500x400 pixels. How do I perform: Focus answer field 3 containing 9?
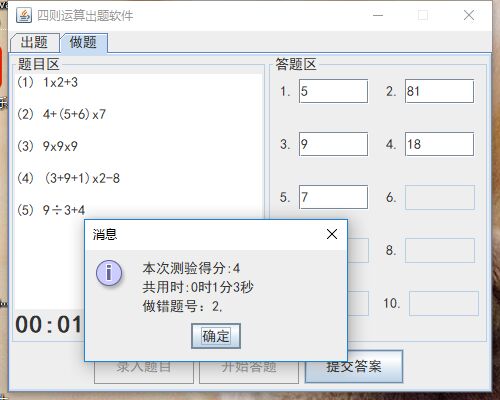333,144
